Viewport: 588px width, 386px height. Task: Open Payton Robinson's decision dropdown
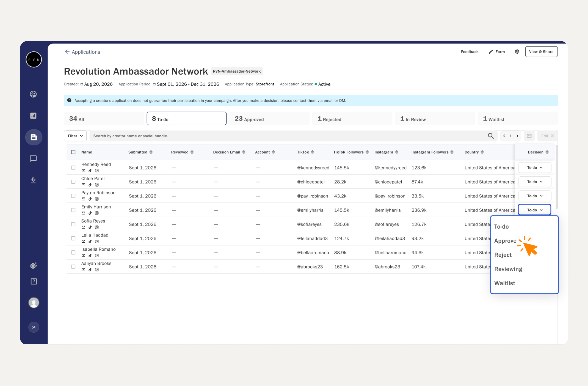(535, 196)
